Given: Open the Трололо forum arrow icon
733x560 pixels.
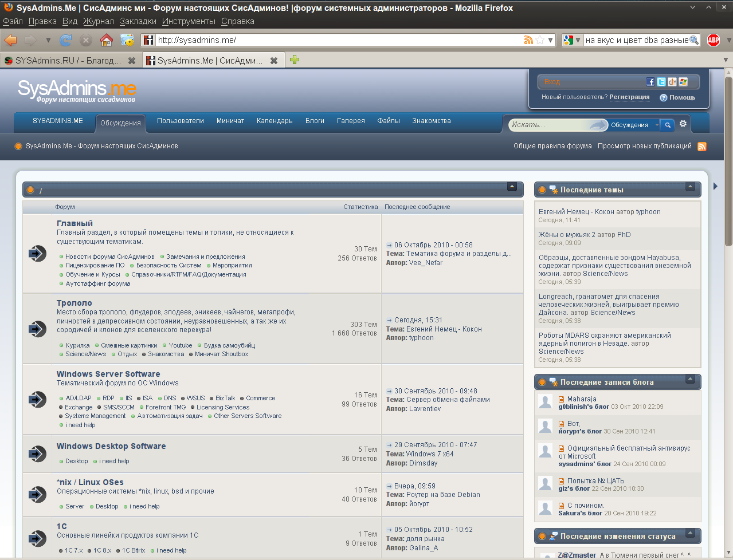Looking at the screenshot, I should pyautogui.click(x=37, y=329).
